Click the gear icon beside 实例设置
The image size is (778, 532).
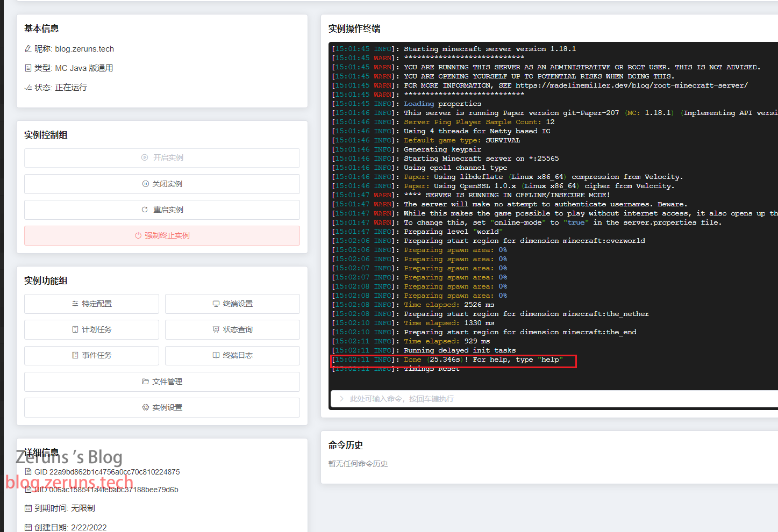tap(145, 407)
